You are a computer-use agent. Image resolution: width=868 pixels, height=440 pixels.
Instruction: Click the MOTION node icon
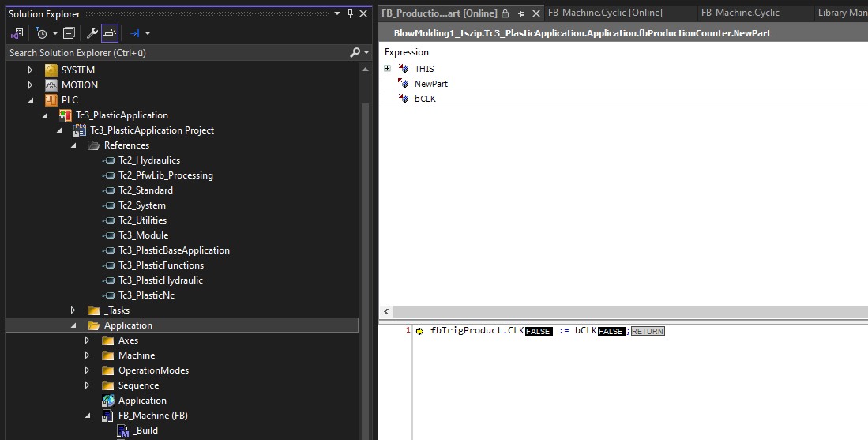[51, 85]
